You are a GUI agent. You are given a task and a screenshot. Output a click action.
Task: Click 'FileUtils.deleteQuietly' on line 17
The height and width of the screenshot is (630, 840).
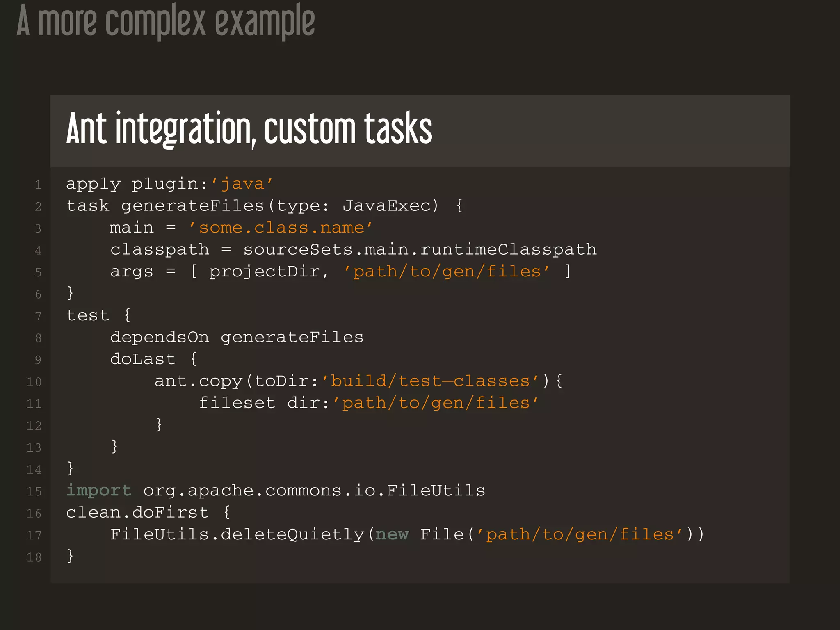coord(237,534)
